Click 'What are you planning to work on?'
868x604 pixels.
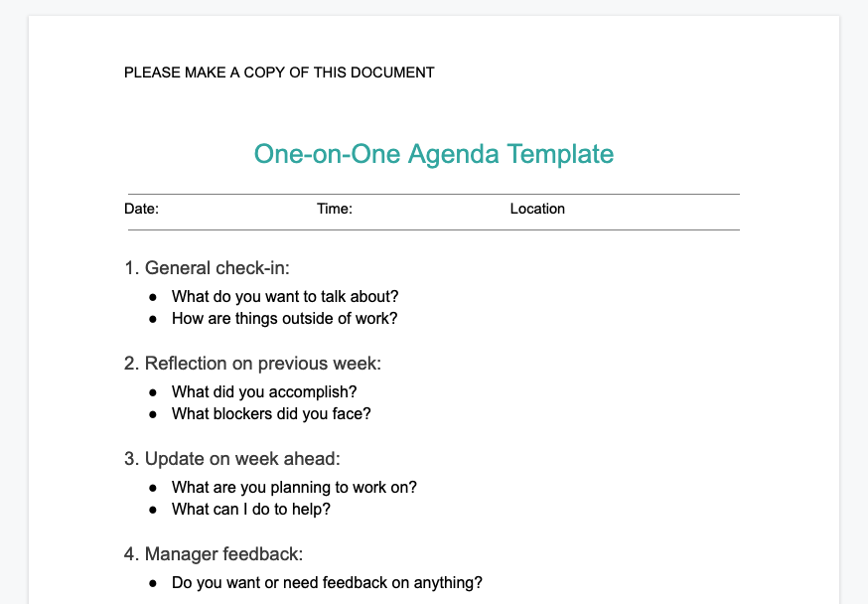pos(294,487)
